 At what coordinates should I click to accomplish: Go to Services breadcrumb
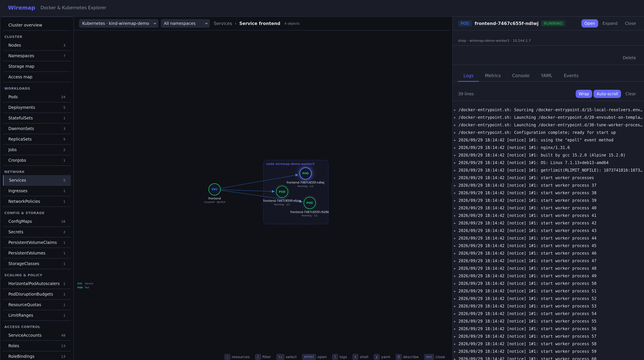coord(223,23)
